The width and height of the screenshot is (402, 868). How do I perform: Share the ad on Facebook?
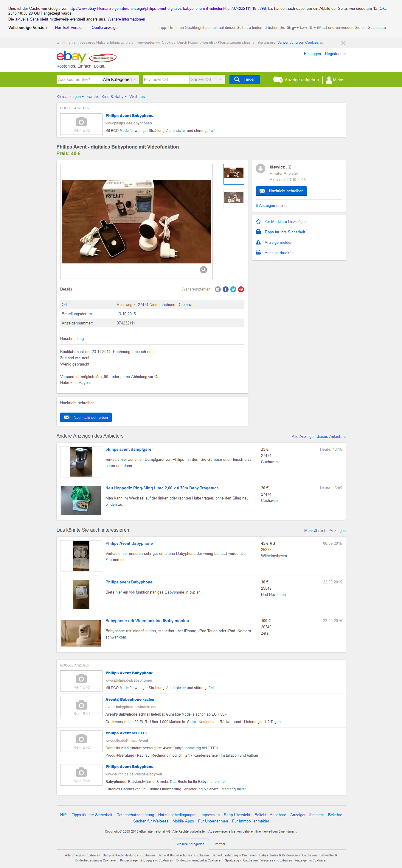226,289
